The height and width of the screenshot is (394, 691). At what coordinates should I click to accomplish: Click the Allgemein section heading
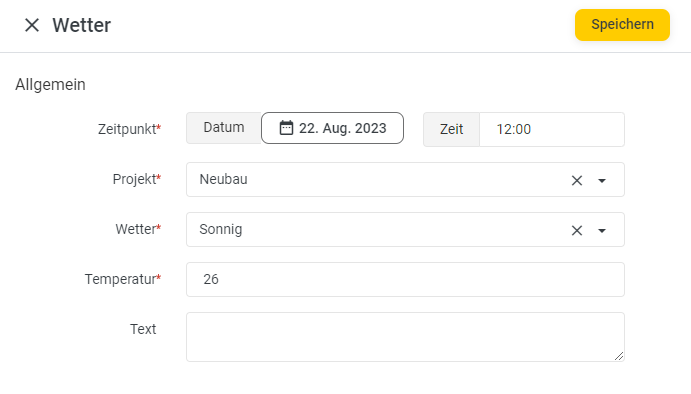[50, 84]
